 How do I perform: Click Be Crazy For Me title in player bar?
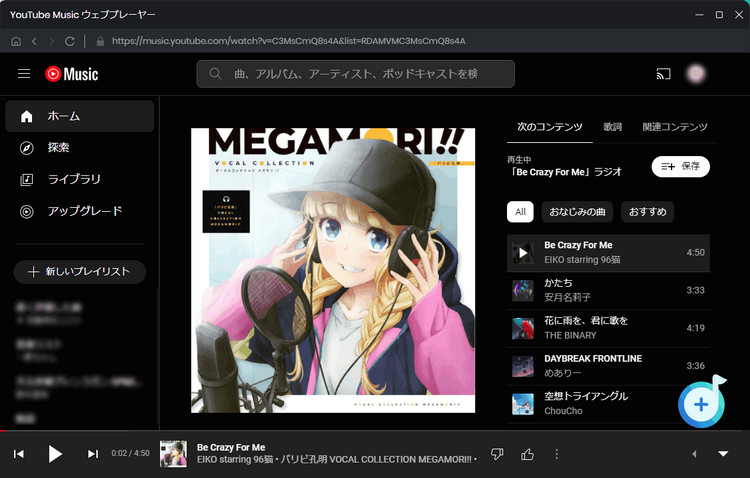[x=231, y=447]
